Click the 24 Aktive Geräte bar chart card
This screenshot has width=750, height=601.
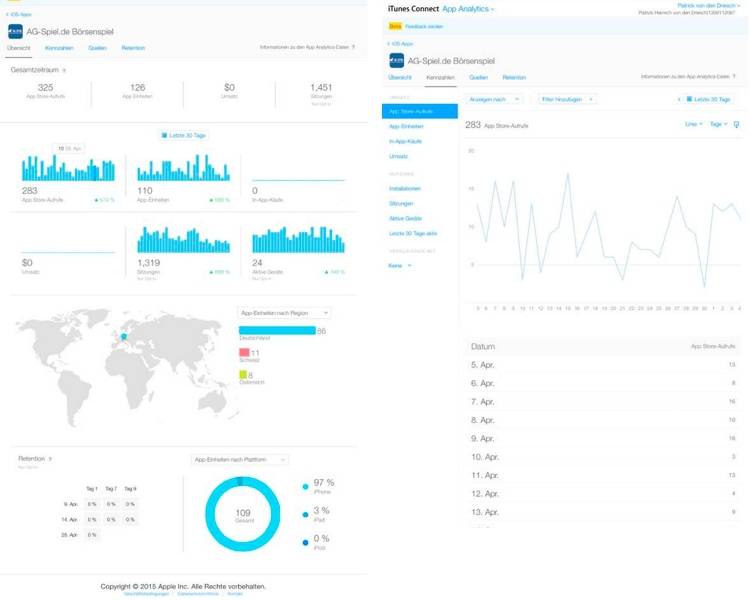(298, 251)
